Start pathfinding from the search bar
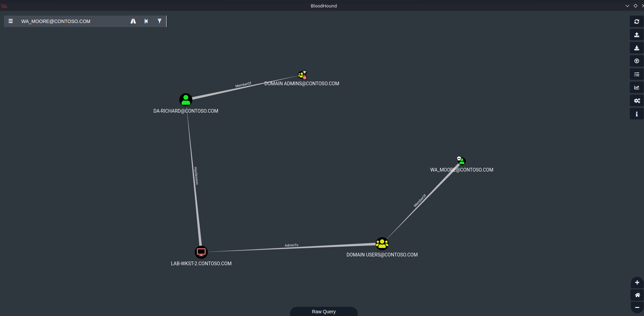The width and height of the screenshot is (644, 316). [133, 21]
